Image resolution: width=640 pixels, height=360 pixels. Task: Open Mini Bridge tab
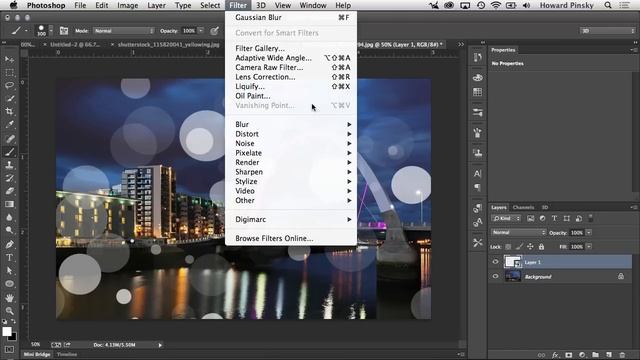pos(37,354)
